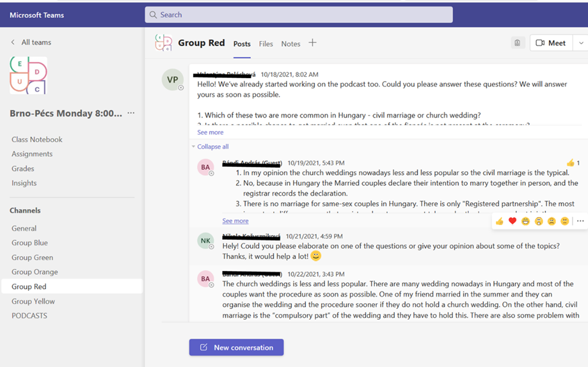
Task: Click the Group Red team avatar icon
Action: tap(164, 43)
